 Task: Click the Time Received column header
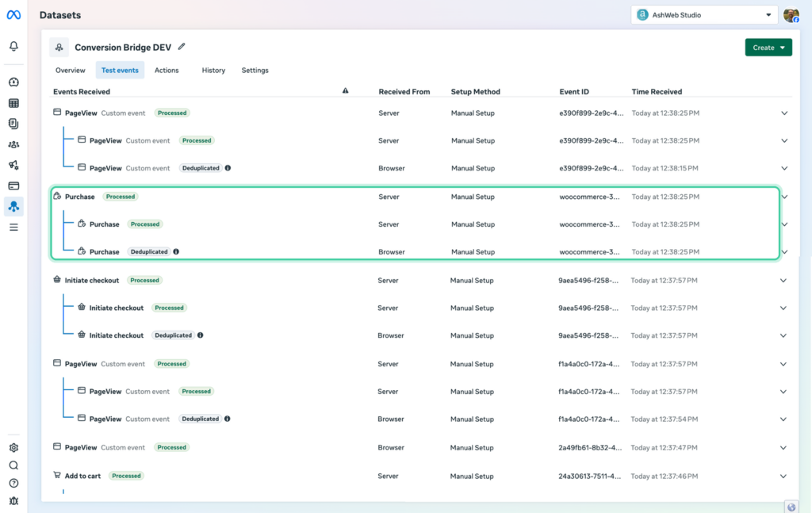coord(657,92)
